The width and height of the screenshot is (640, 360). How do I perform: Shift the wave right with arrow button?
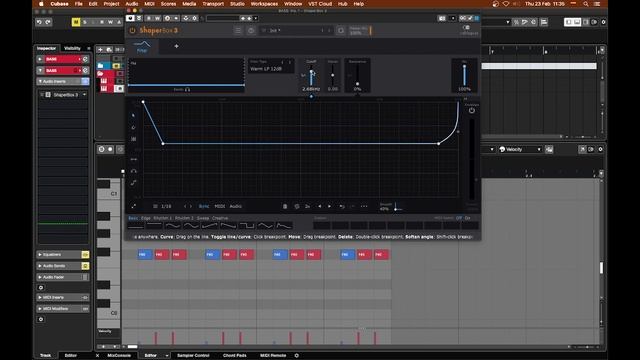coord(329,206)
